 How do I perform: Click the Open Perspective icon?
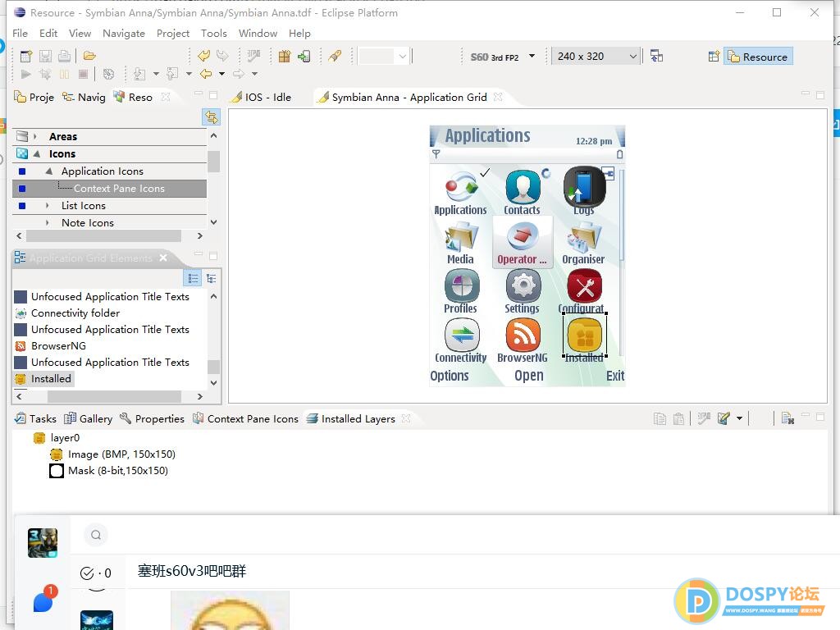714,57
